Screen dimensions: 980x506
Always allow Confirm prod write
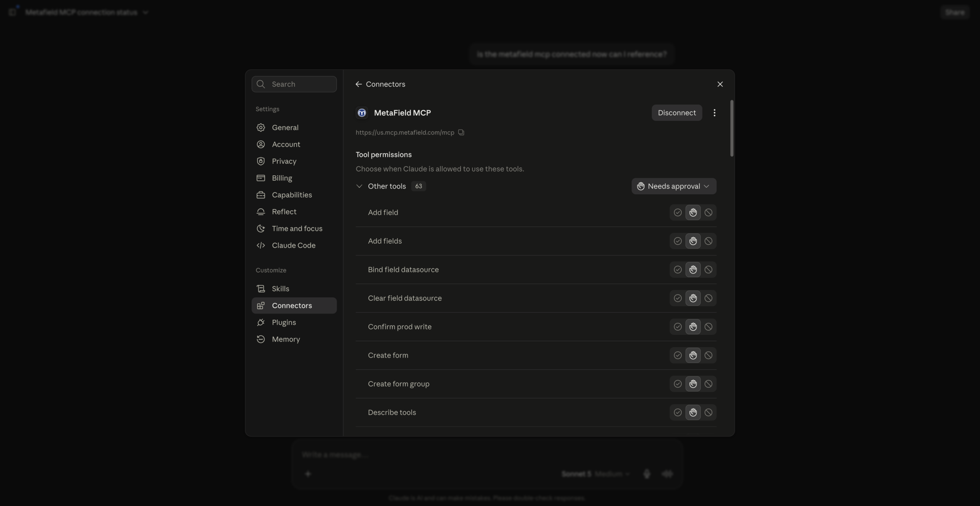(x=678, y=327)
